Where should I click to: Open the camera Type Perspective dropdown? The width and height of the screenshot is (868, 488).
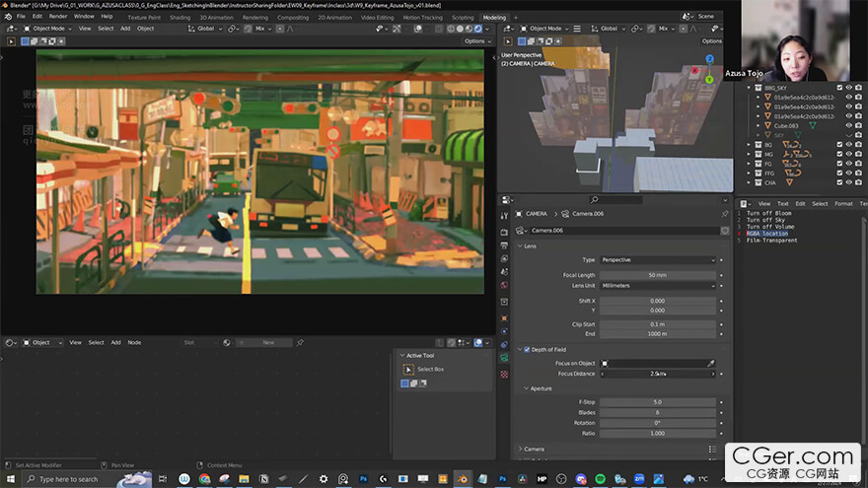click(658, 260)
